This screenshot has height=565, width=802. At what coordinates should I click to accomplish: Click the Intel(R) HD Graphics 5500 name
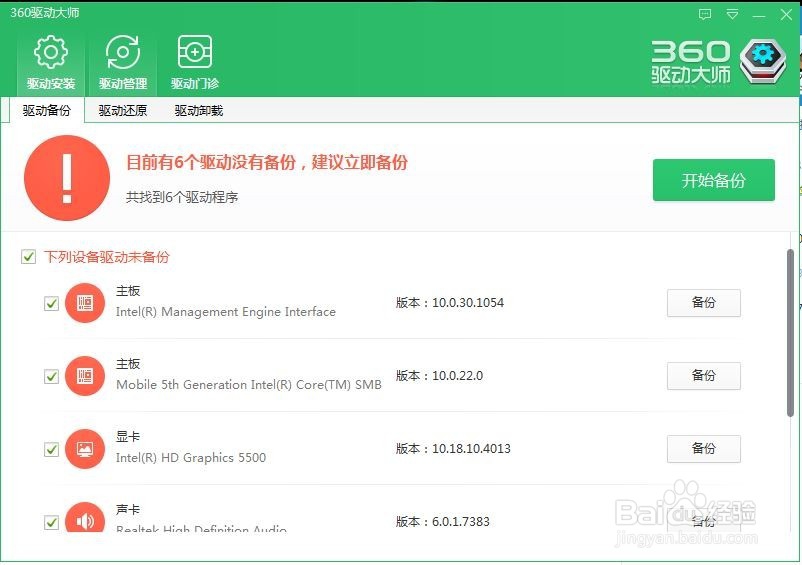(191, 458)
